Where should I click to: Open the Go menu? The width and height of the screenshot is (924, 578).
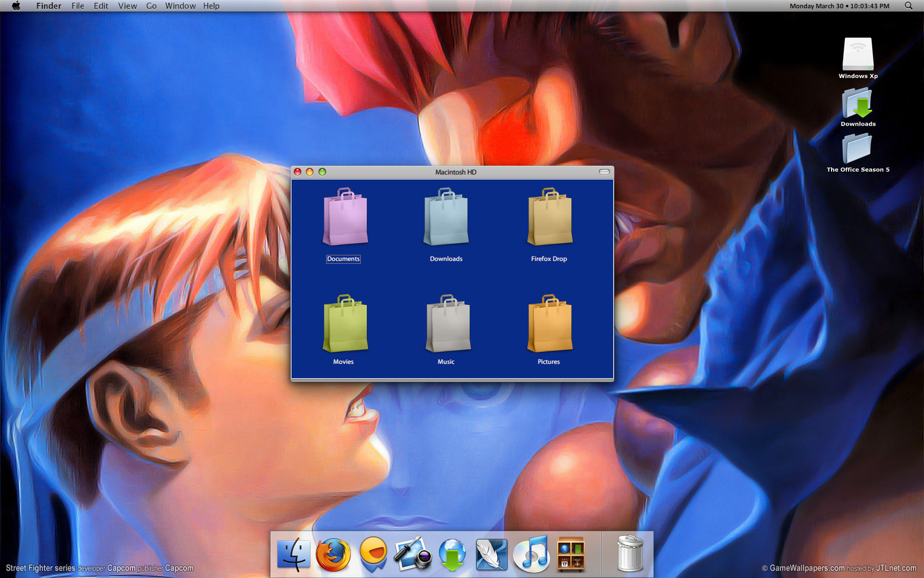151,6
